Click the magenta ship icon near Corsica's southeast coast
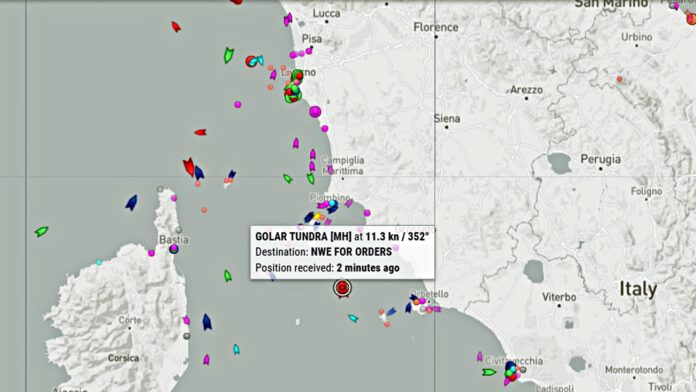696x392 pixels. pos(206,360)
